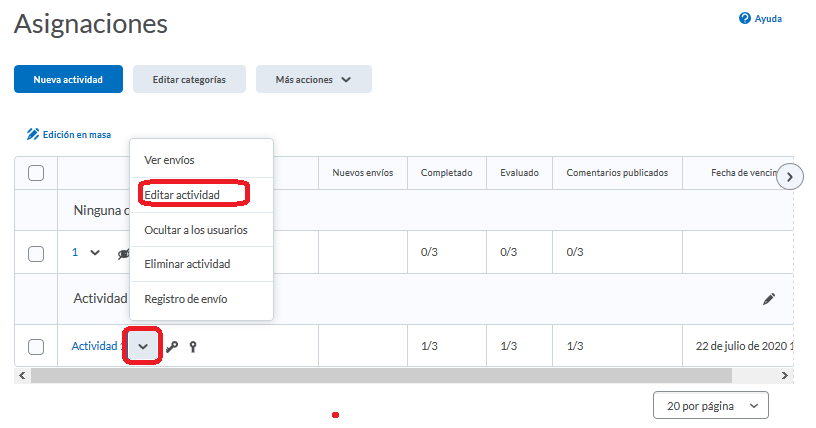Click the Editar categorías button

point(189,79)
